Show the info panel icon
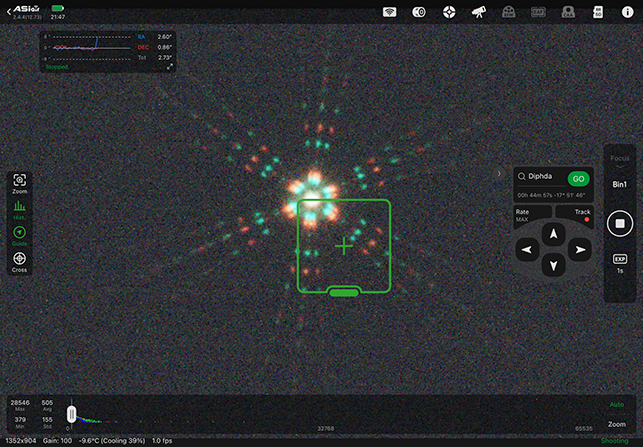The height and width of the screenshot is (447, 643). coord(626,12)
